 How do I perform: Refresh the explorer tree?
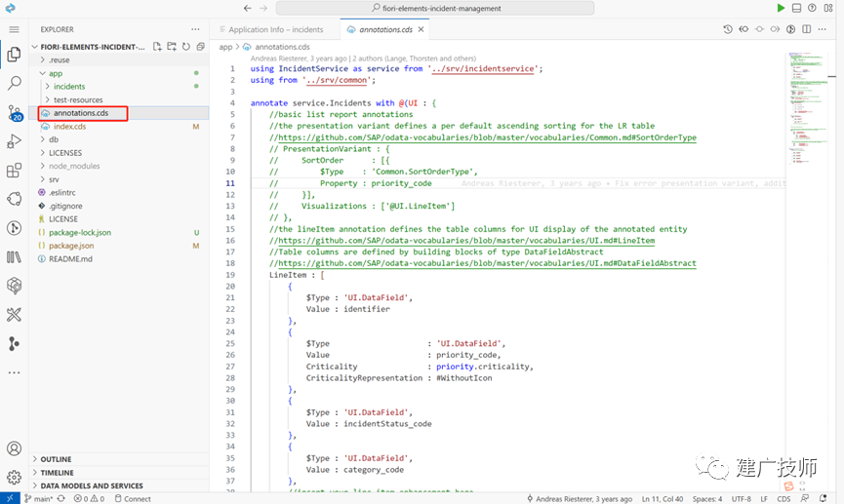[x=186, y=47]
